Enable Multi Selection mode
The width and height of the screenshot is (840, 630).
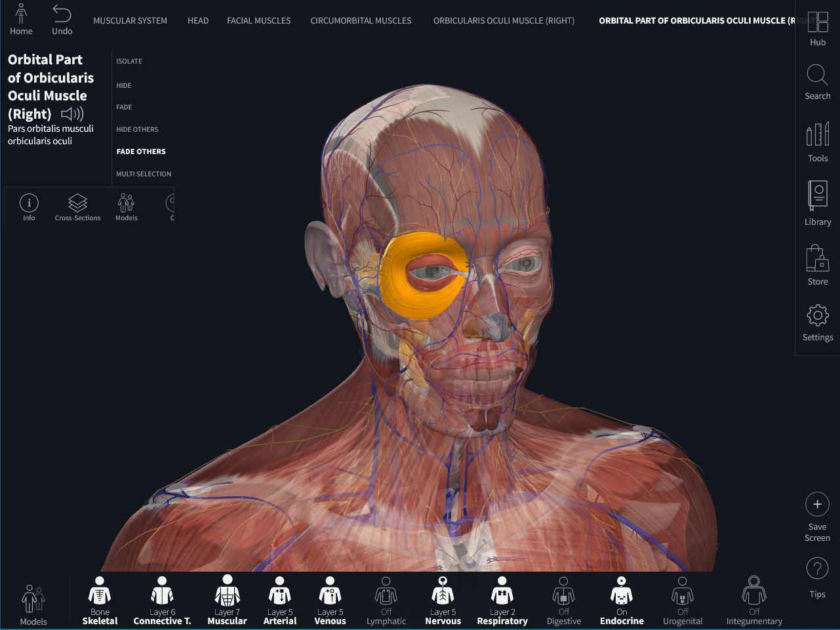tap(144, 174)
